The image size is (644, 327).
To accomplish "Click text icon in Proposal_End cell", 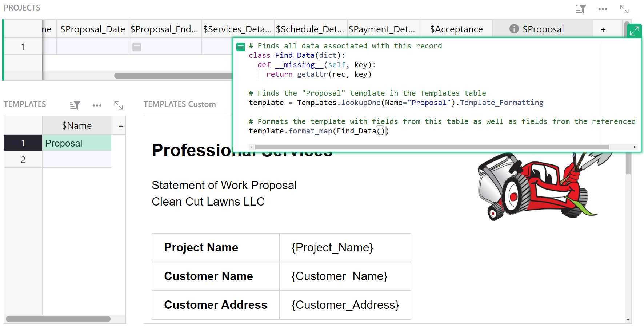I will point(137,47).
